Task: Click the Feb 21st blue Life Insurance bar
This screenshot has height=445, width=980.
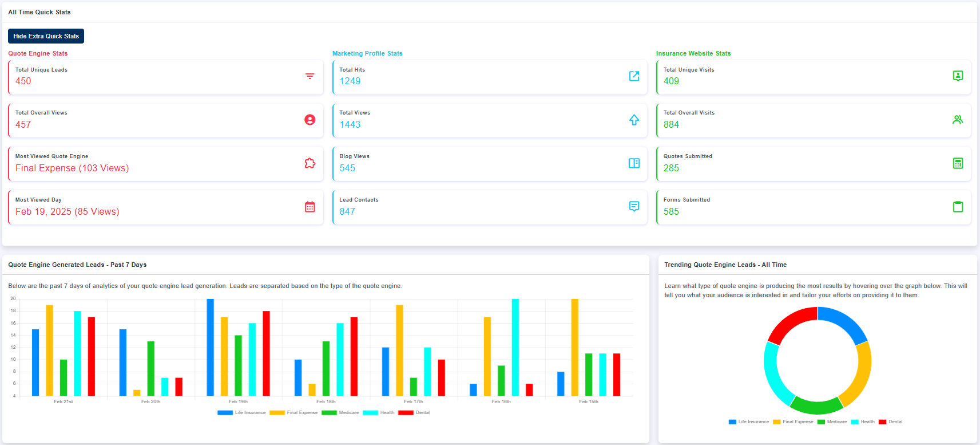Action: tap(35, 363)
